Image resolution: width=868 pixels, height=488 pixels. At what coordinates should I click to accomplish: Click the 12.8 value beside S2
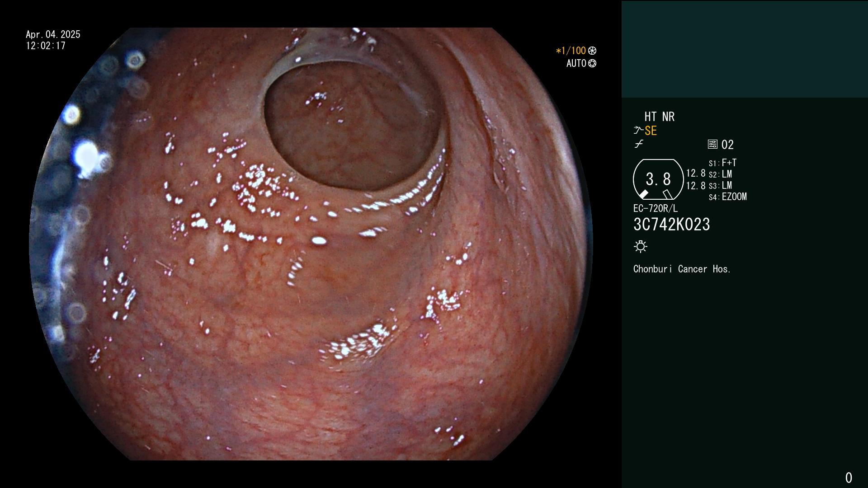pos(696,174)
